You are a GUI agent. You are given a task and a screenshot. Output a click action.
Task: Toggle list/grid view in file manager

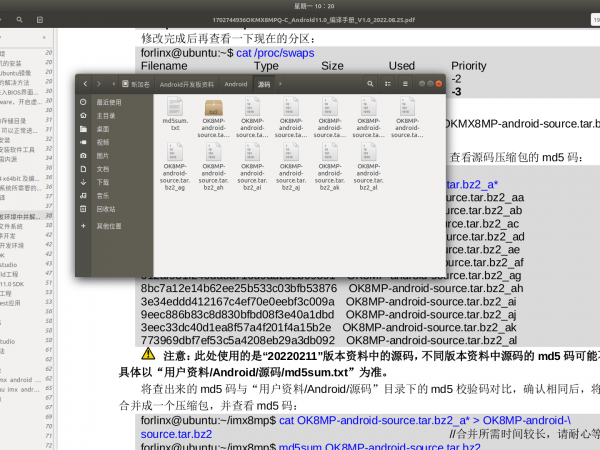pyautogui.click(x=386, y=84)
